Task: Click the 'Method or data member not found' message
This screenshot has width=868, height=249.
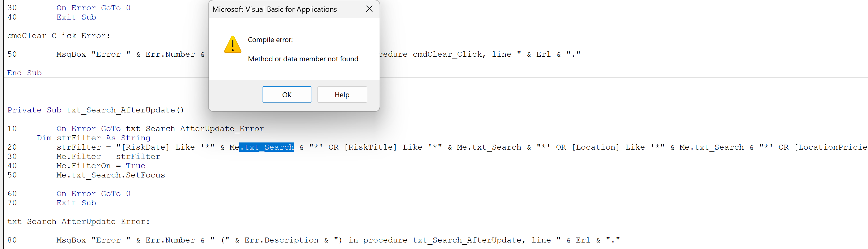Action: tap(303, 59)
